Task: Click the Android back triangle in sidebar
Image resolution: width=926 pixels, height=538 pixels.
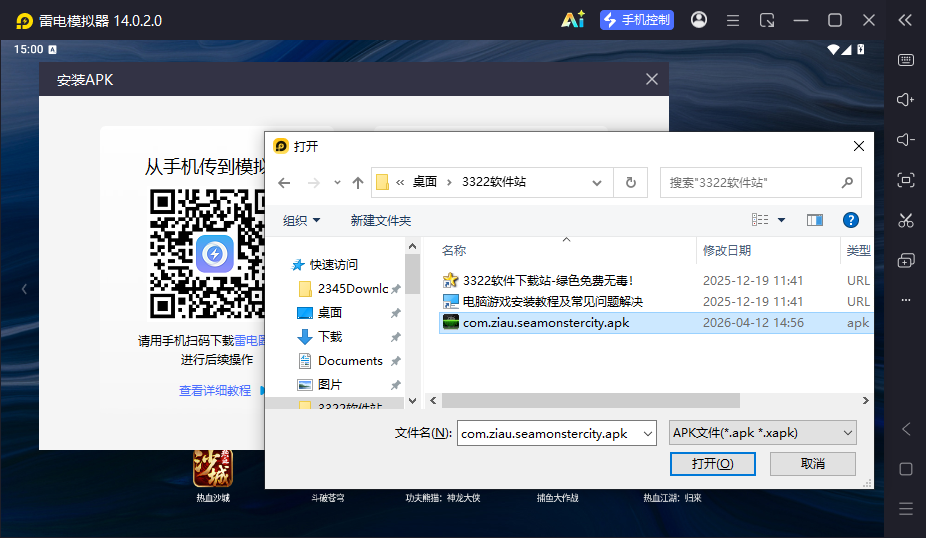Action: pos(906,429)
